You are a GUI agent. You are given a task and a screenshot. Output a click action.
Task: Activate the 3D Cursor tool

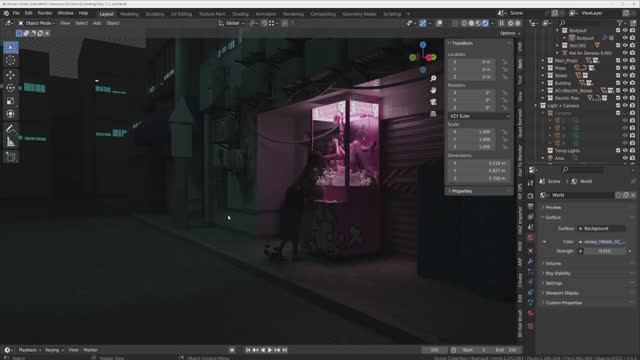(11, 61)
